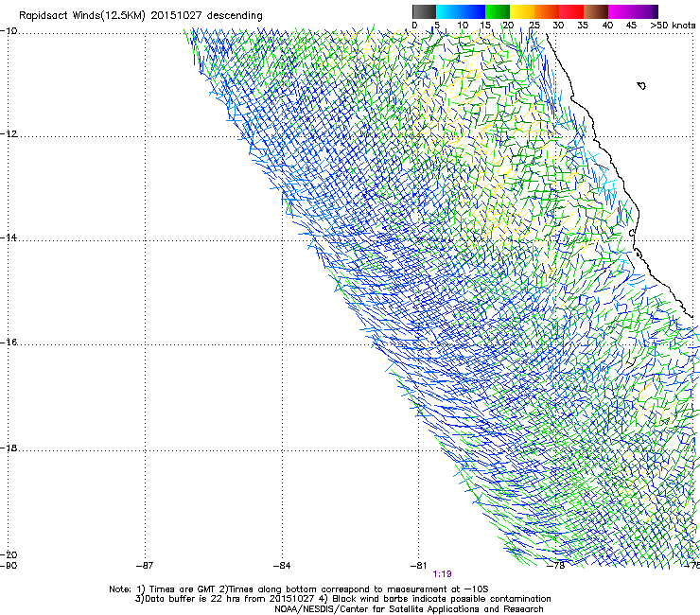
Task: Click the title text 'Rapidscat Winds(12.5KM) 20151027 descending'
Action: click(141, 16)
